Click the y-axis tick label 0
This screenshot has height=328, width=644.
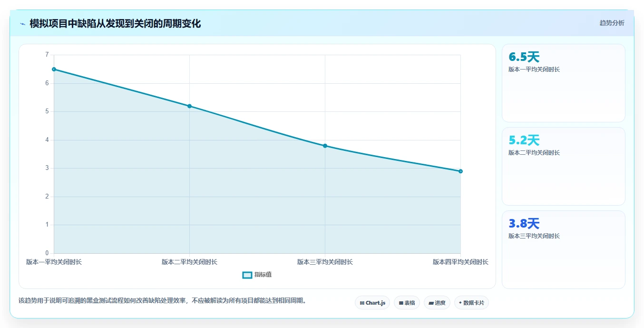click(x=47, y=253)
